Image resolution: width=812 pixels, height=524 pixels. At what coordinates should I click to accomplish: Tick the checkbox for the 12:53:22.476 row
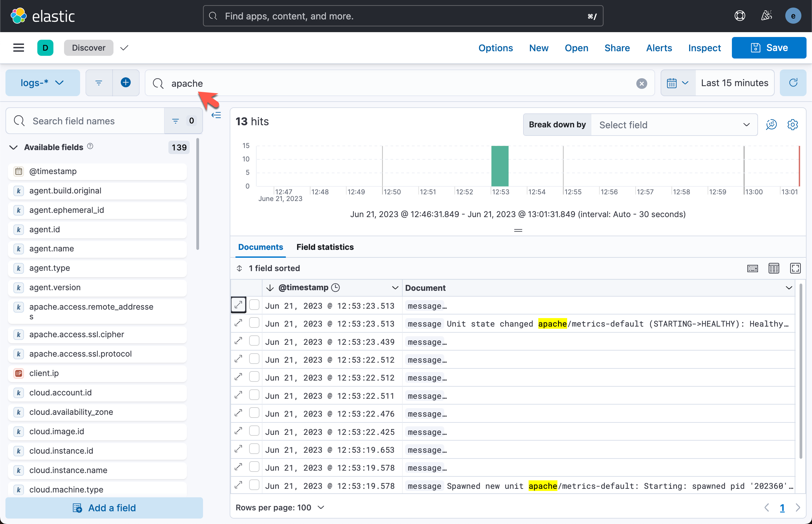point(254,413)
